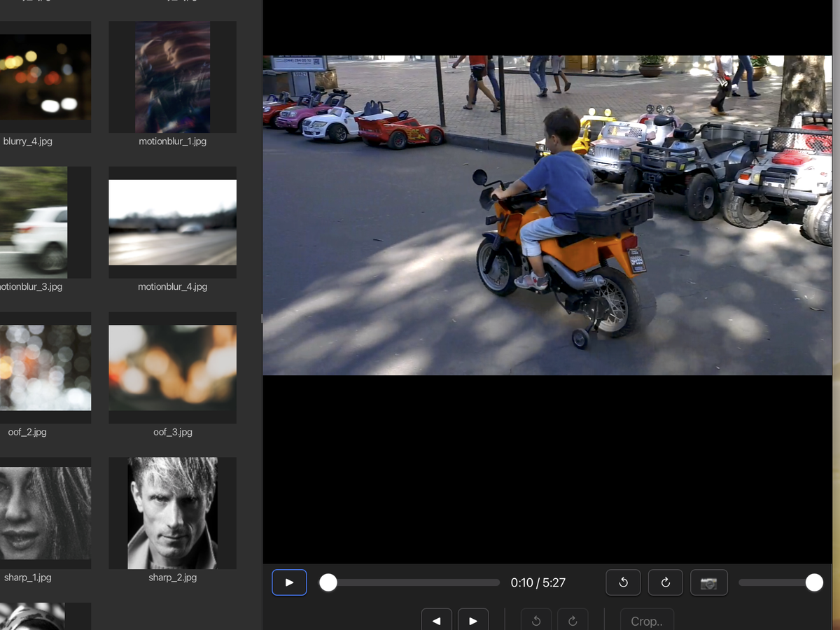Go to previous item with left arrow
The width and height of the screenshot is (840, 630).
tap(437, 620)
